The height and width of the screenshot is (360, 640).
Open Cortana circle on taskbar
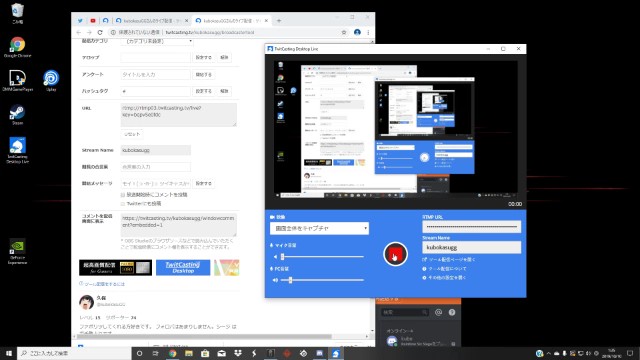pos(139,353)
